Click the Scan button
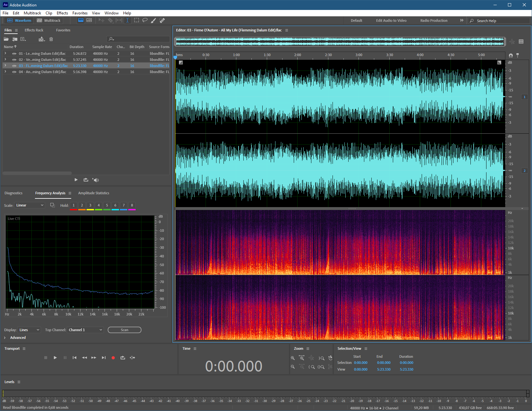 [124, 330]
